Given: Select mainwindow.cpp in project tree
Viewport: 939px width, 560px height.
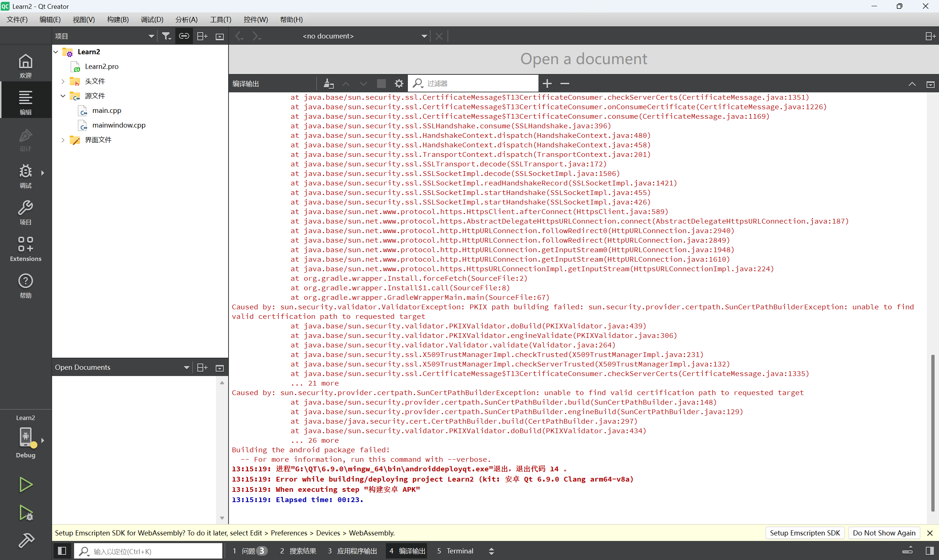Looking at the screenshot, I should pos(119,125).
